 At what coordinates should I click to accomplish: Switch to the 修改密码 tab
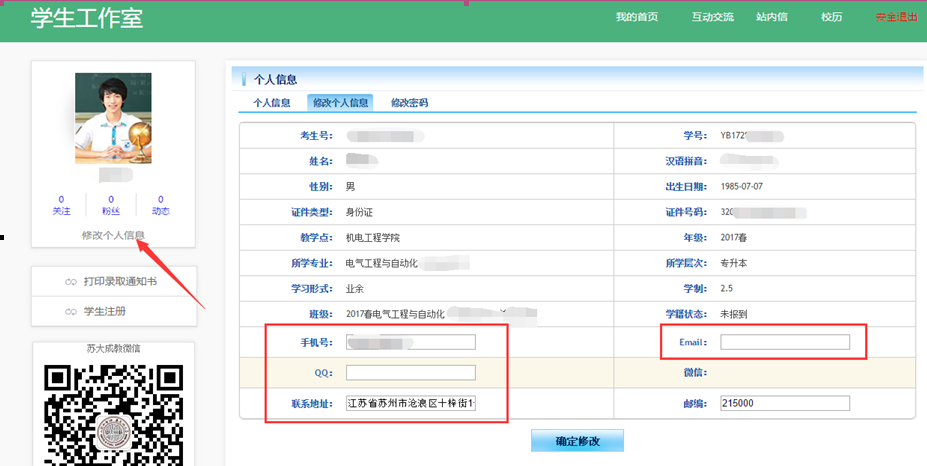click(x=410, y=102)
